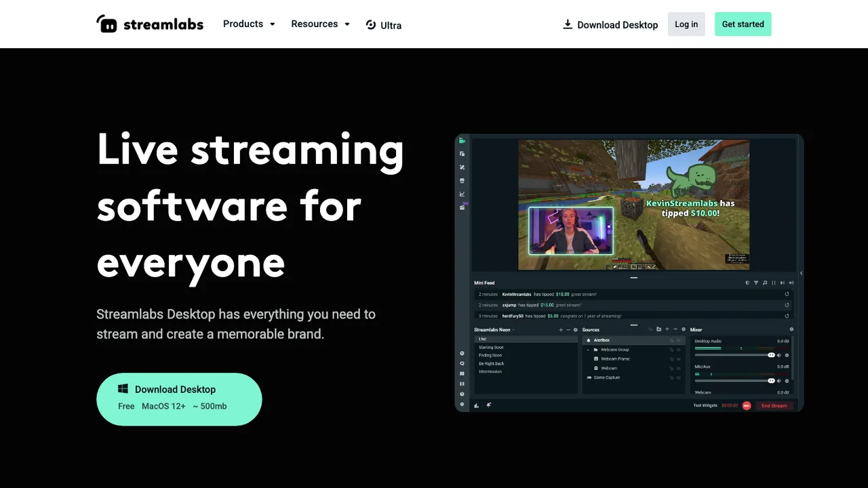This screenshot has width=868, height=488.
Task: Click the red REC record button
Action: tap(747, 405)
